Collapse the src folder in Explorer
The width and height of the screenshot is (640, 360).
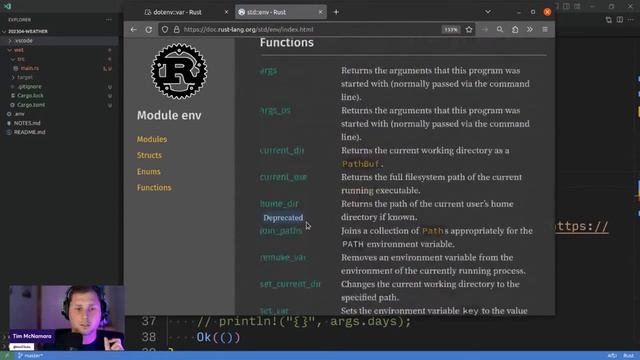(x=20, y=59)
